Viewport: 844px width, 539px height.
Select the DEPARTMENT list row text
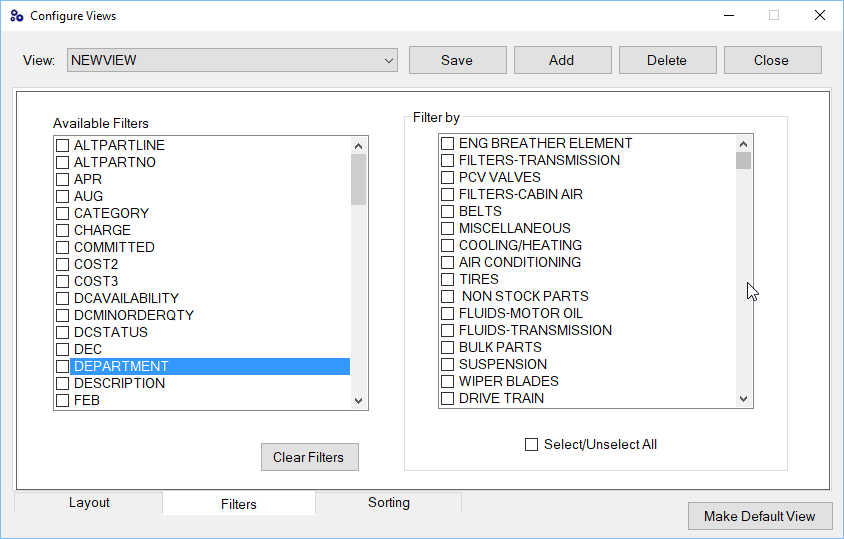(x=121, y=367)
